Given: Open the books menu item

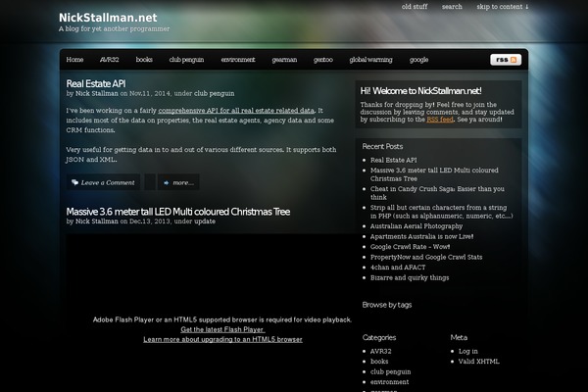Looking at the screenshot, I should (144, 60).
